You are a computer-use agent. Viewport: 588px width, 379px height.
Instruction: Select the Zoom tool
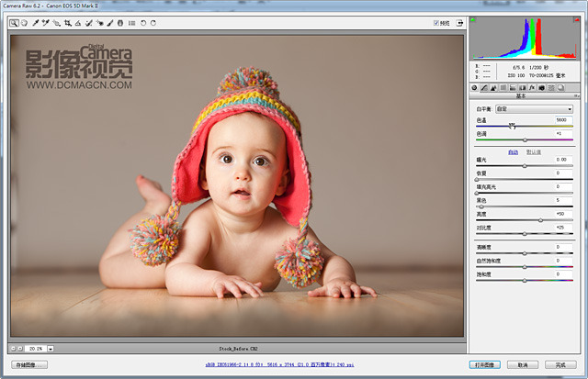(14, 23)
